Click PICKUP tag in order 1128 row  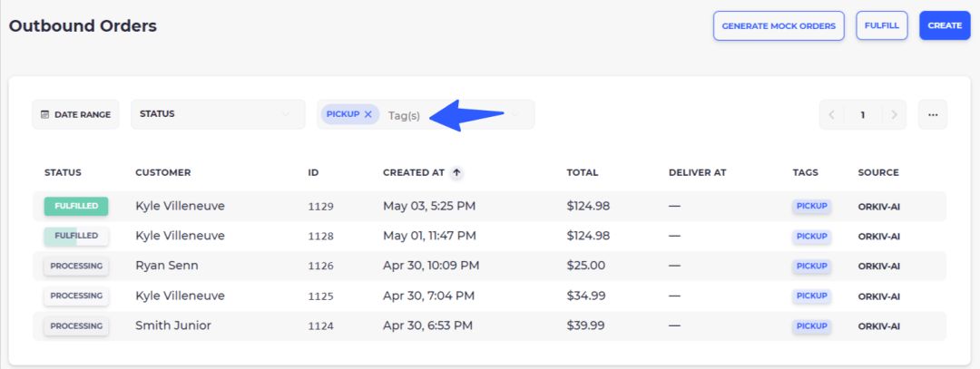812,236
